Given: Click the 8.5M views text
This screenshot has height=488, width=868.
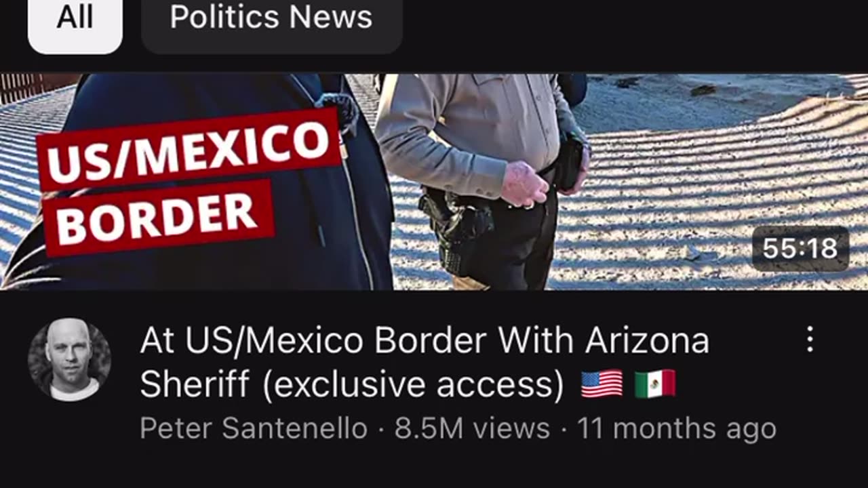Looking at the screenshot, I should point(472,428).
